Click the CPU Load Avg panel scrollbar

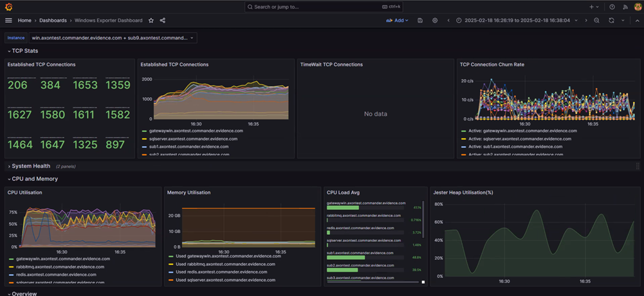point(423,220)
